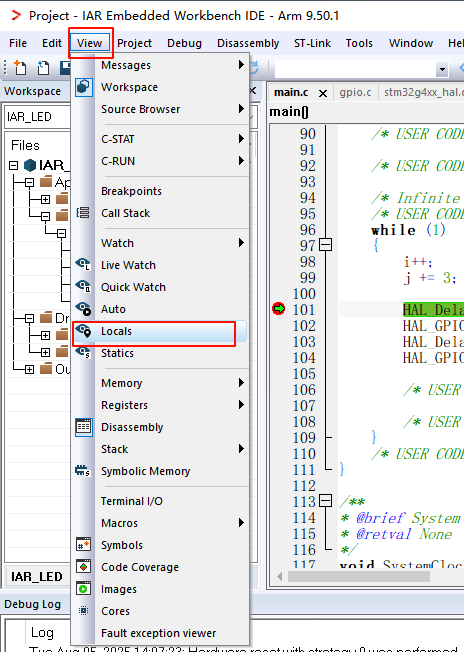This screenshot has height=652, width=464.
Task: Open the Window menu
Action: (x=411, y=43)
